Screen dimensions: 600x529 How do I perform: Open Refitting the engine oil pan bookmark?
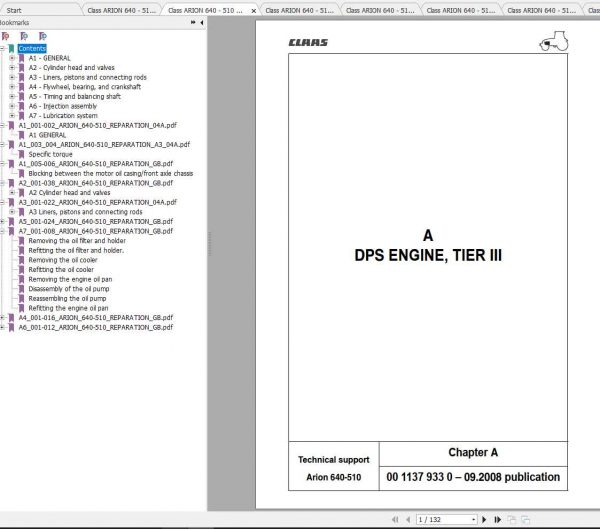pyautogui.click(x=68, y=308)
